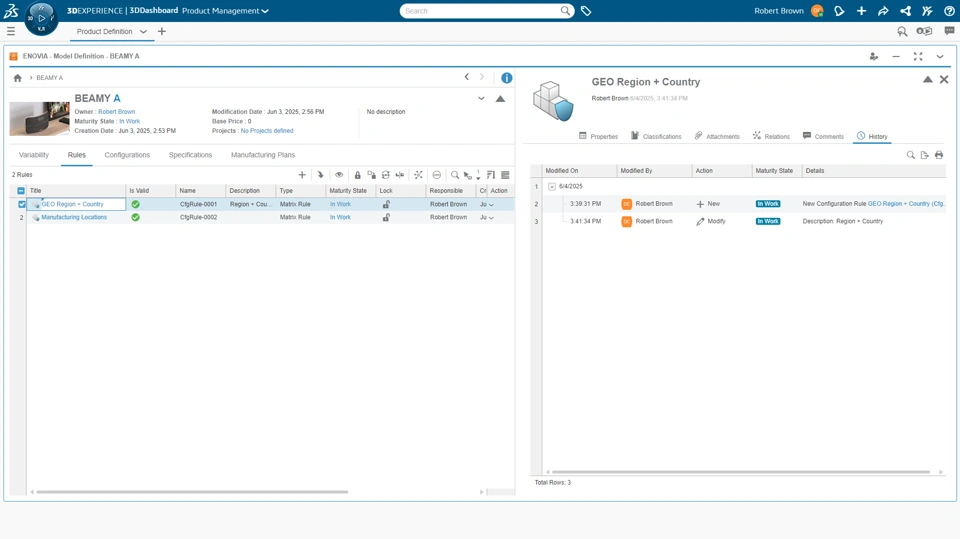Click the magnifier find icon in the Rules toolbar
Viewport: 960px width, 539px height.
click(455, 175)
